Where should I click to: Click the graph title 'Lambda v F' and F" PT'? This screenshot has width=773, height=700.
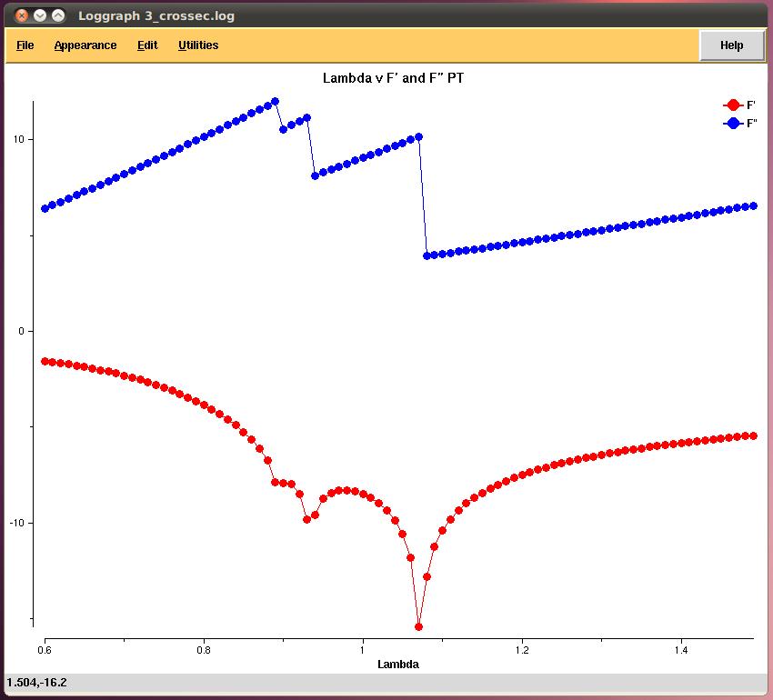point(393,78)
